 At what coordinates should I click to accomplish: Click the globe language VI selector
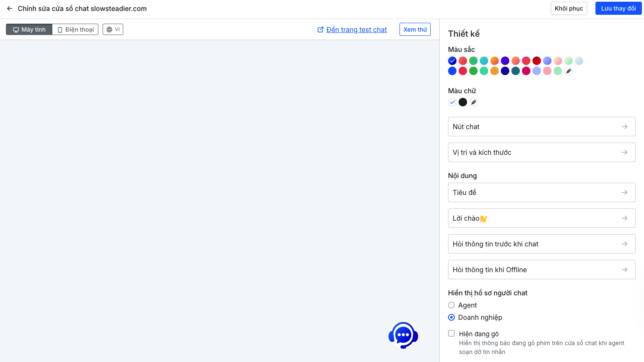click(x=113, y=30)
